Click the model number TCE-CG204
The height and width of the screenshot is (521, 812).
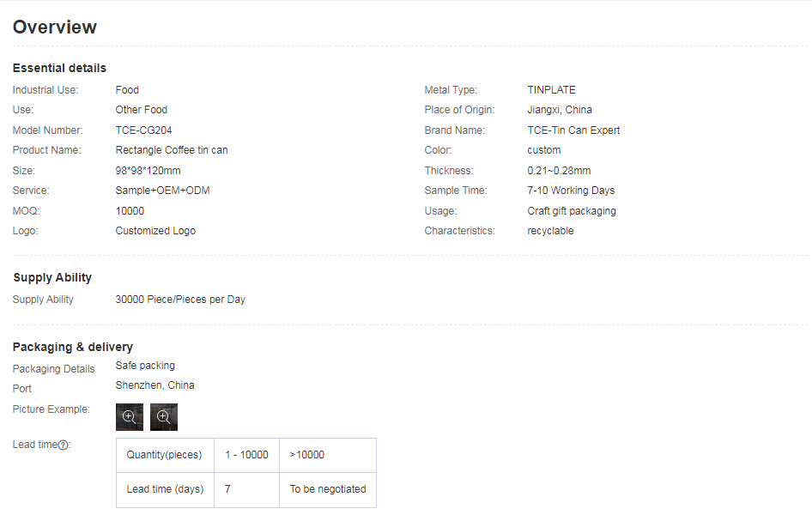point(144,130)
